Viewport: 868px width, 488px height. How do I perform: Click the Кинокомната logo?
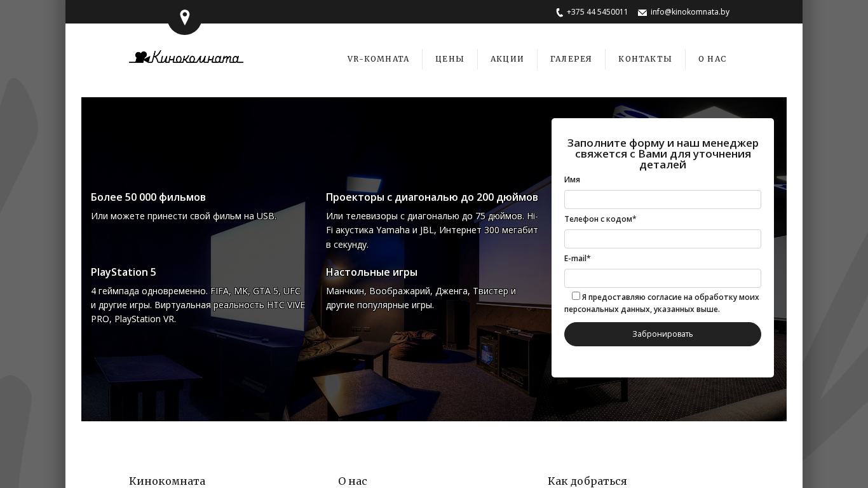pos(186,58)
